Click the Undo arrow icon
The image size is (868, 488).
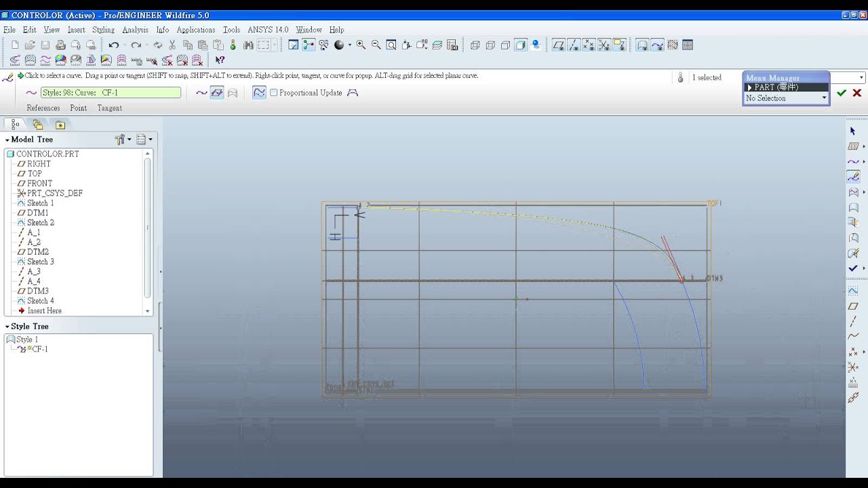[113, 45]
